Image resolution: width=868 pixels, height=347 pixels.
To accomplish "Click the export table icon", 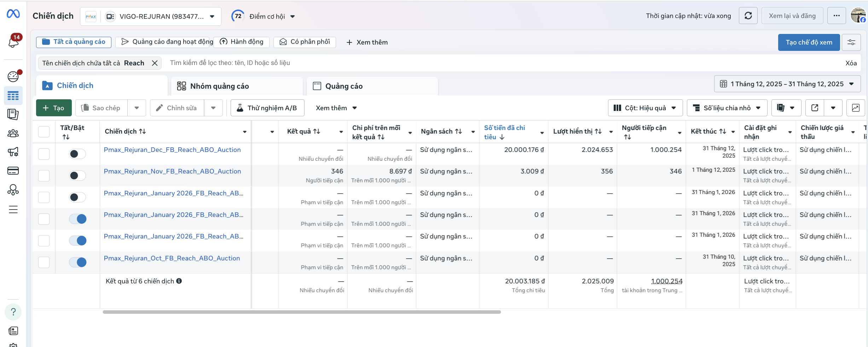I will point(815,108).
